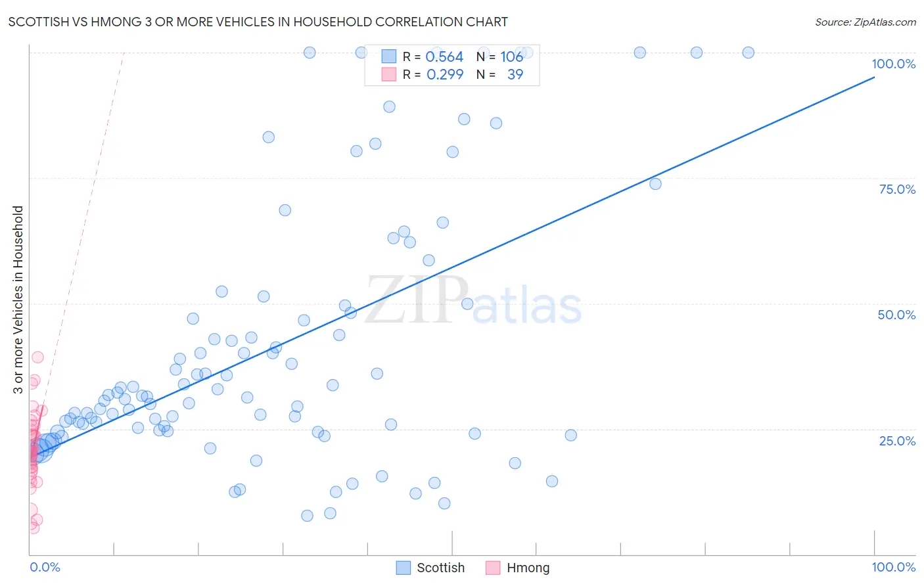
Task: Click the 50.0% y-axis label
Action: pyautogui.click(x=896, y=315)
